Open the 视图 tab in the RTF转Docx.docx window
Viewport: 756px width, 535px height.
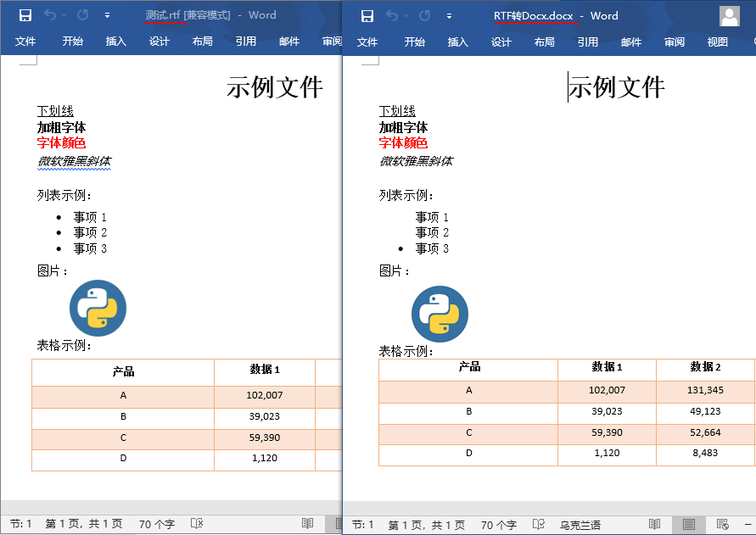tap(717, 42)
